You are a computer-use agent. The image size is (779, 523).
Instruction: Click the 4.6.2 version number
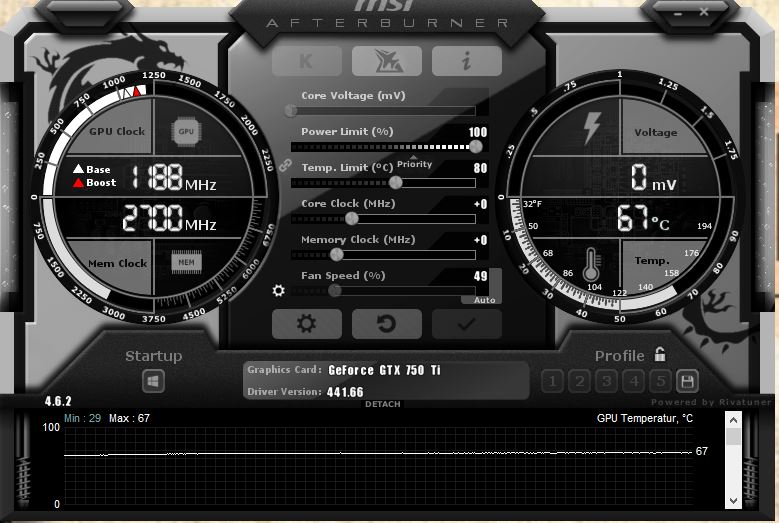[x=58, y=401]
